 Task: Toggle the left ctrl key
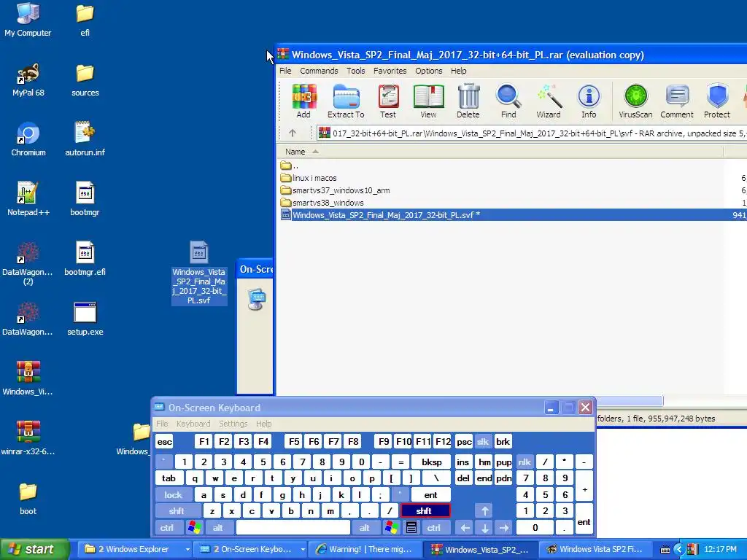click(167, 528)
